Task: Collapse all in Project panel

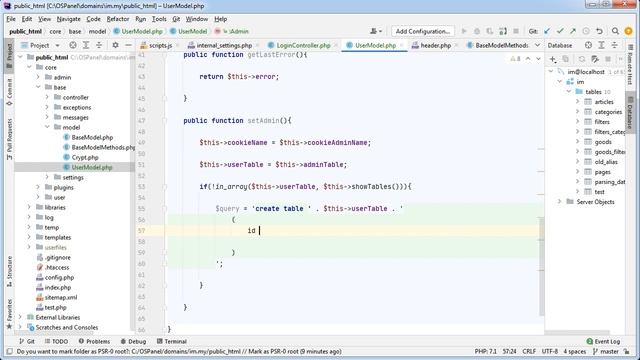Action: (99, 45)
